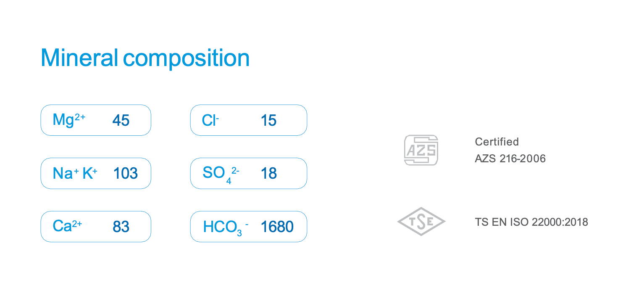Select the Cl- 15 mineral box
Viewport: 644px width, 288px height.
[x=248, y=120]
